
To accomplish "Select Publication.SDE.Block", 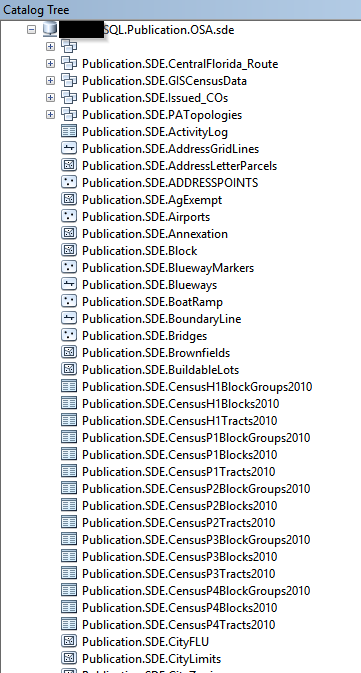I will 140,251.
